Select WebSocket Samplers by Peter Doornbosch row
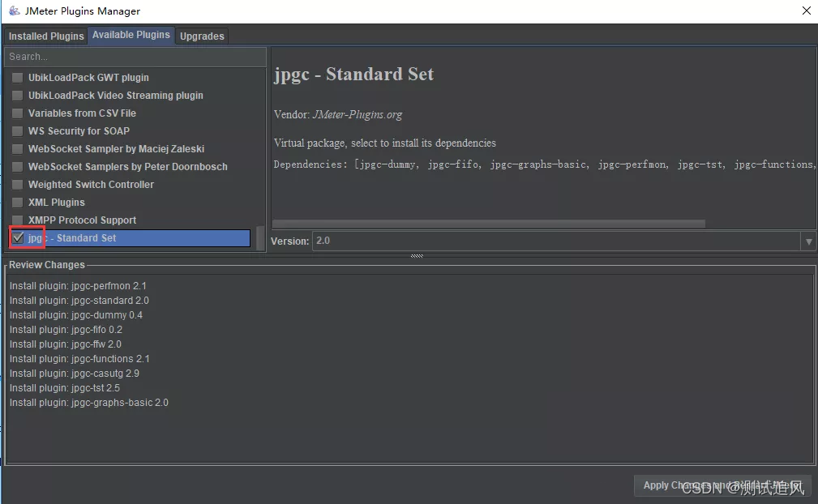Image resolution: width=818 pixels, height=504 pixels. pos(130,167)
